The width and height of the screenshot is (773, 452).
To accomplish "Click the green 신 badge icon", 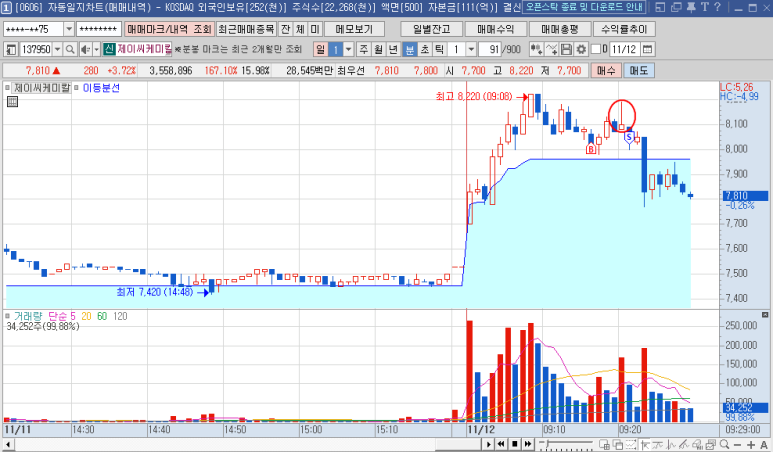I will point(109,49).
